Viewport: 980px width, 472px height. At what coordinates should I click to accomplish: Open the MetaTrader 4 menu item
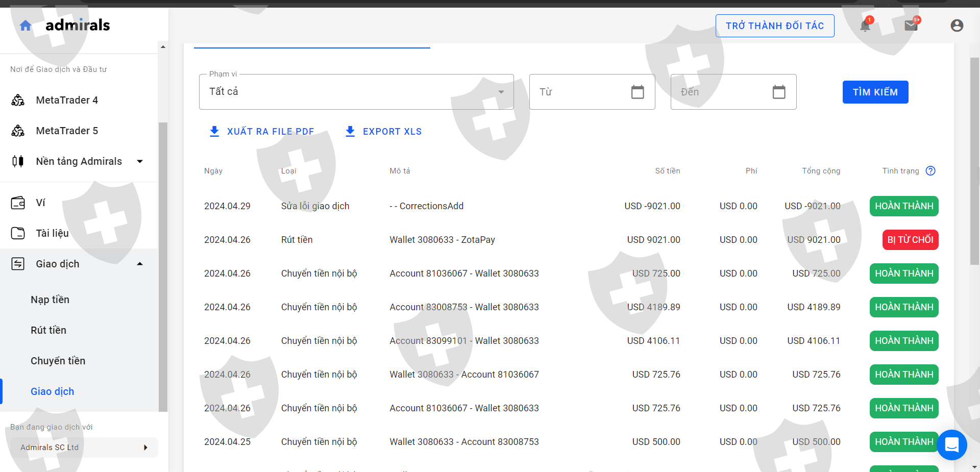point(67,100)
